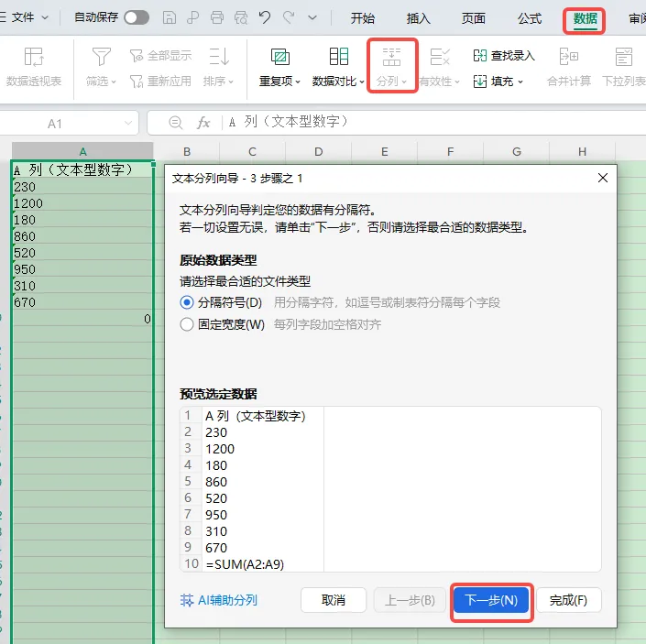The width and height of the screenshot is (646, 644).
Task: Click the save icon in quick toolbar
Action: point(170,17)
